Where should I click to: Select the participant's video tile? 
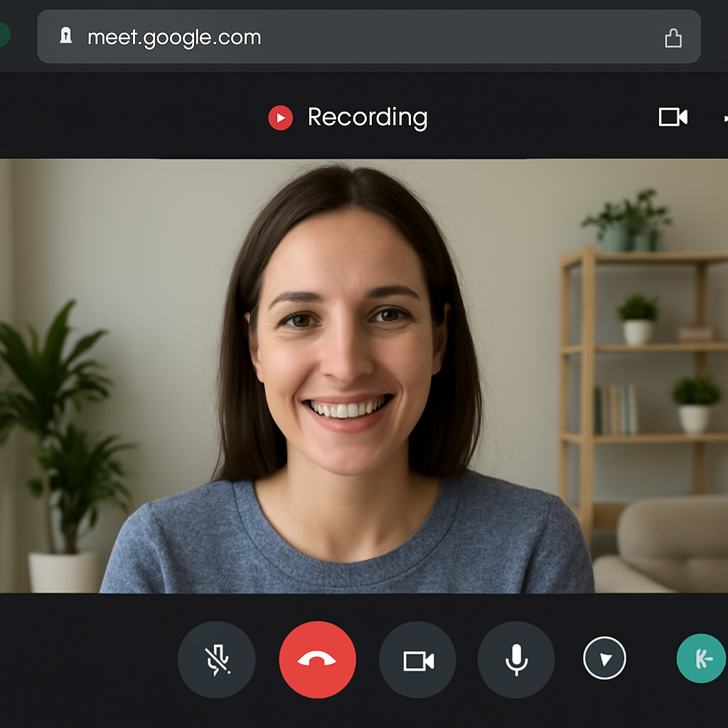click(364, 375)
